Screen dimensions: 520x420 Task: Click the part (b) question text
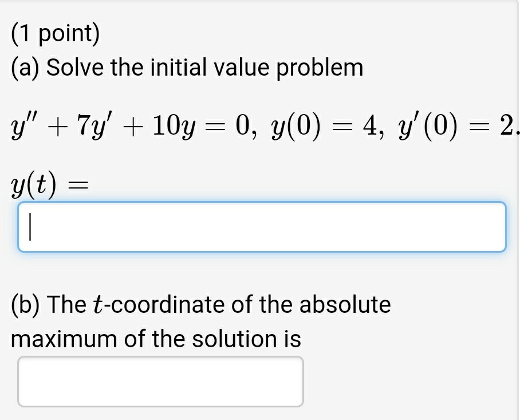(200, 304)
